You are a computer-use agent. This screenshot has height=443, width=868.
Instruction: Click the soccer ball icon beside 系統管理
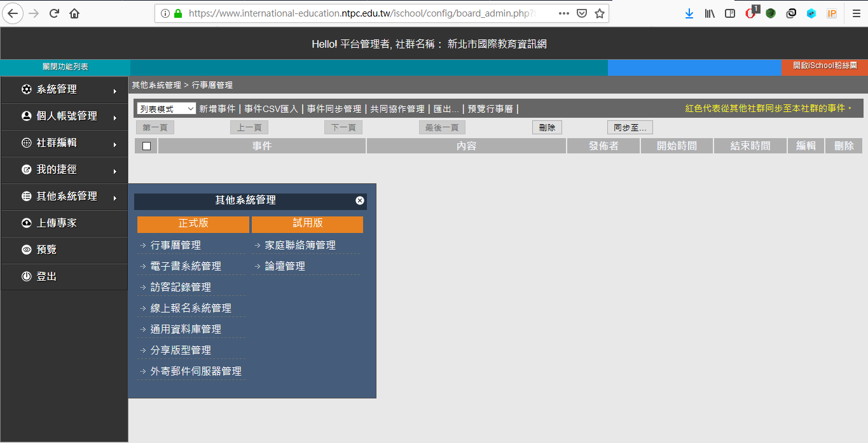26,90
